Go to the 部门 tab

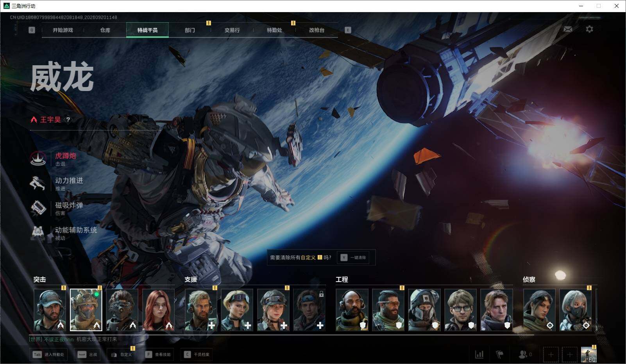190,30
